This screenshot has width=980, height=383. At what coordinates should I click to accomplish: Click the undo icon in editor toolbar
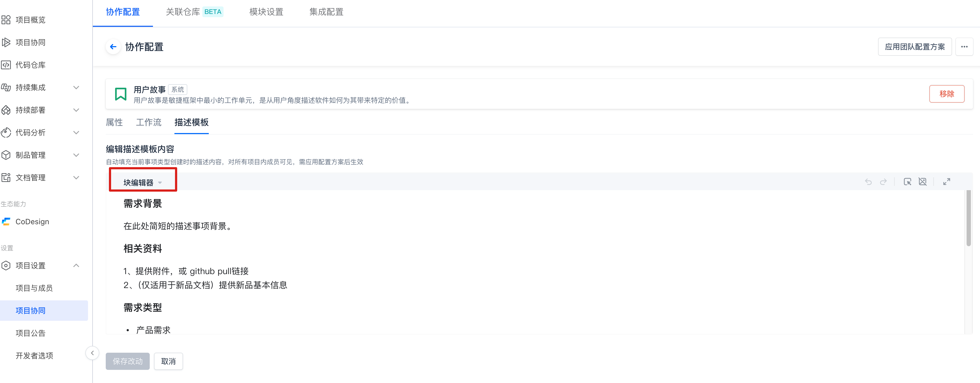pyautogui.click(x=868, y=182)
